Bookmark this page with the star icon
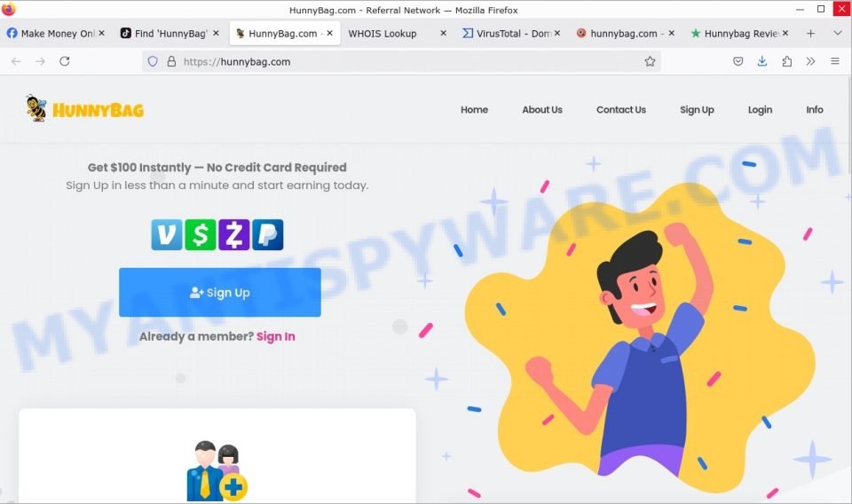852x504 pixels. pos(650,61)
